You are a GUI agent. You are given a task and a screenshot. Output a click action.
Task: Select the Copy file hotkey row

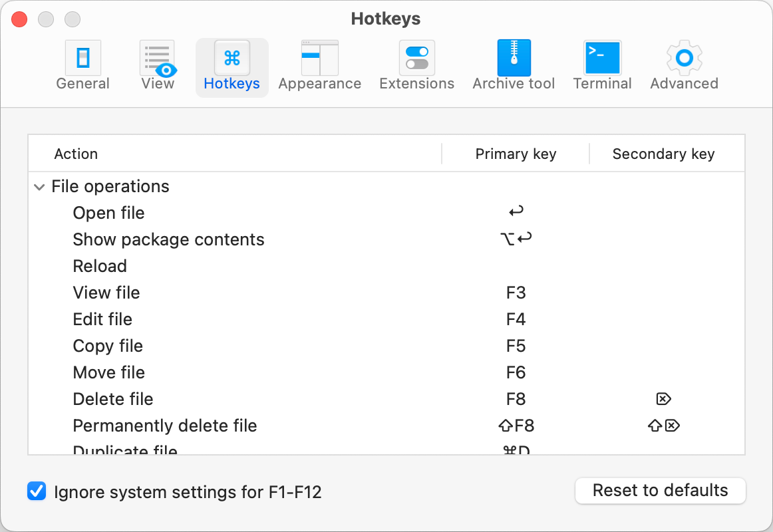pos(108,346)
